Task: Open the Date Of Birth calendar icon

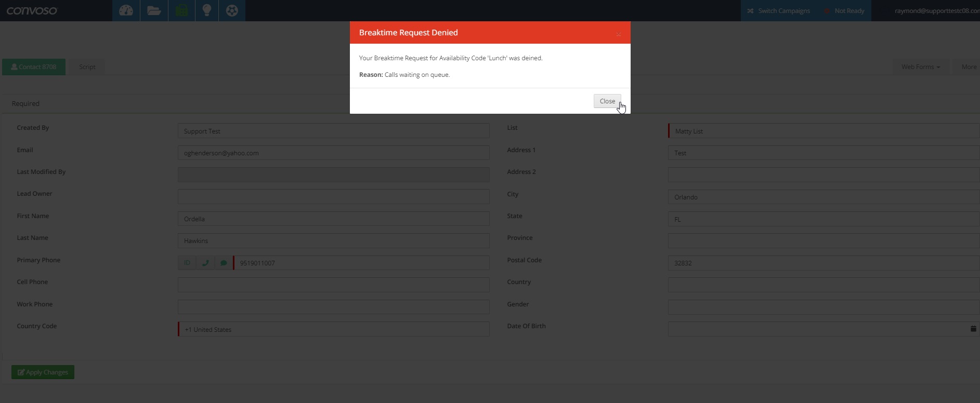Action: click(x=973, y=329)
